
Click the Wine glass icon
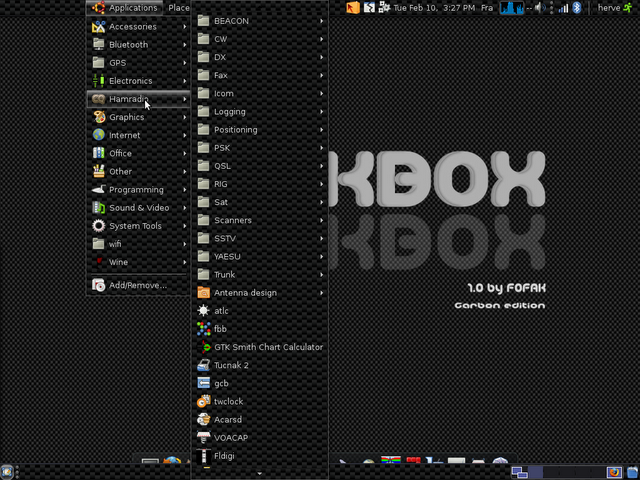click(98, 262)
